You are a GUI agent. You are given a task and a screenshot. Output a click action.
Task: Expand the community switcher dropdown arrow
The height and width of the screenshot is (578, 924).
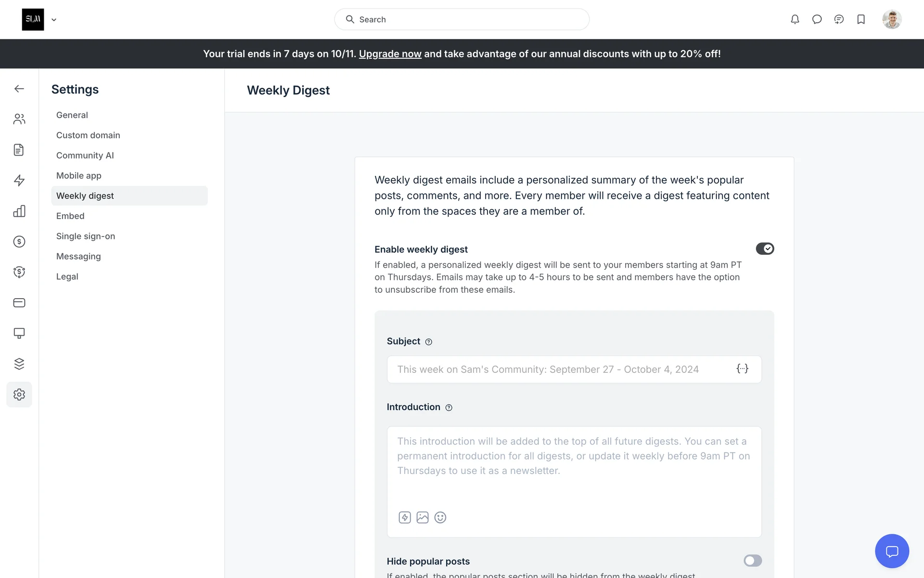(54, 20)
